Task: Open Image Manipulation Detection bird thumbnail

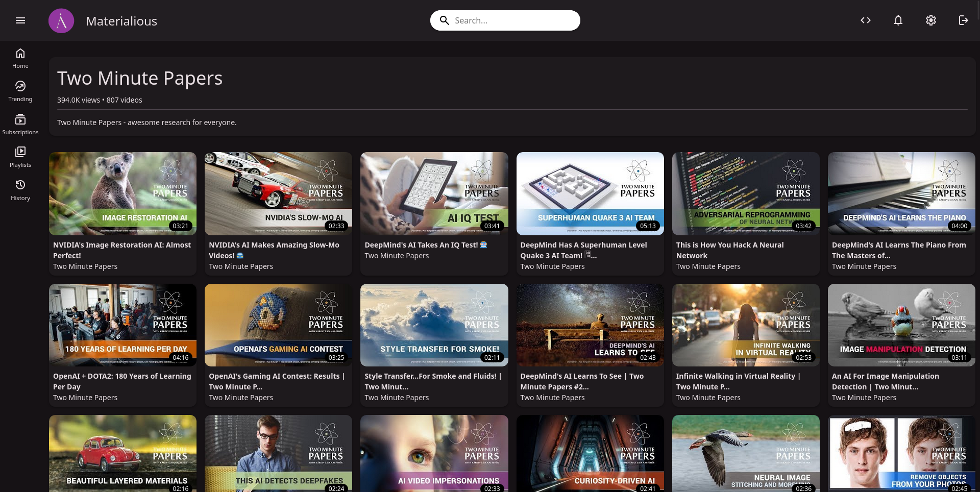Action: pos(901,325)
